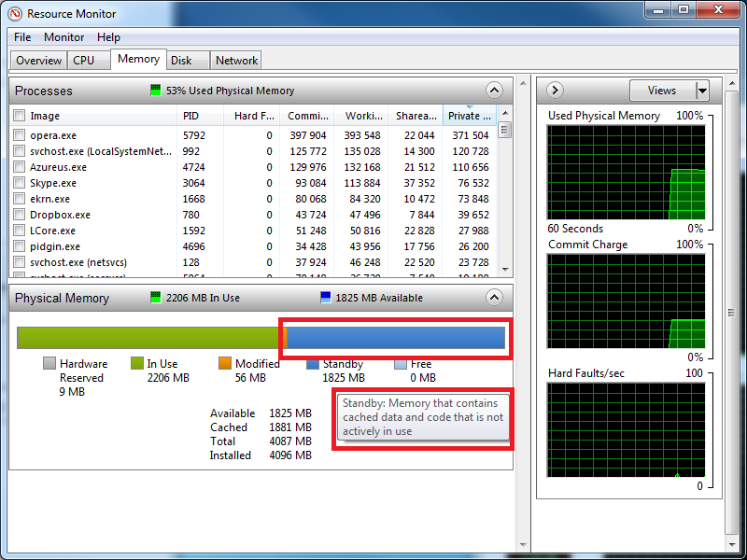The width and height of the screenshot is (747, 560).
Task: Click the Cached 1881 MB value
Action: coord(290,427)
